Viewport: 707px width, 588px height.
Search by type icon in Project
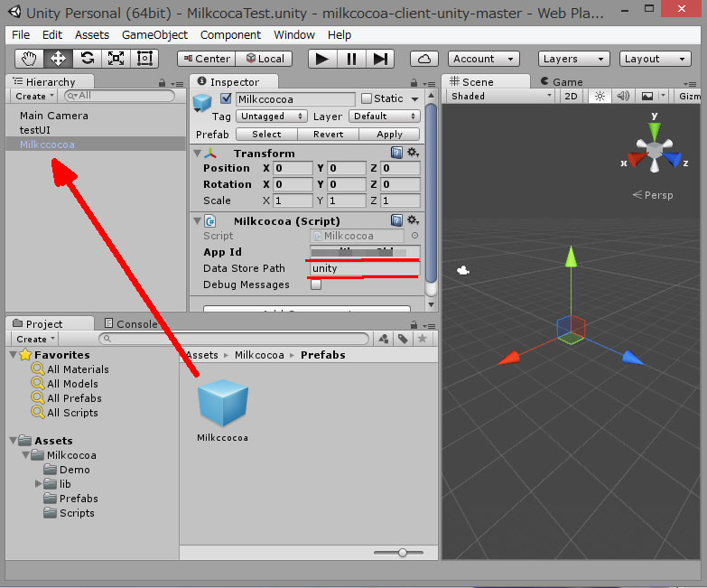384,339
